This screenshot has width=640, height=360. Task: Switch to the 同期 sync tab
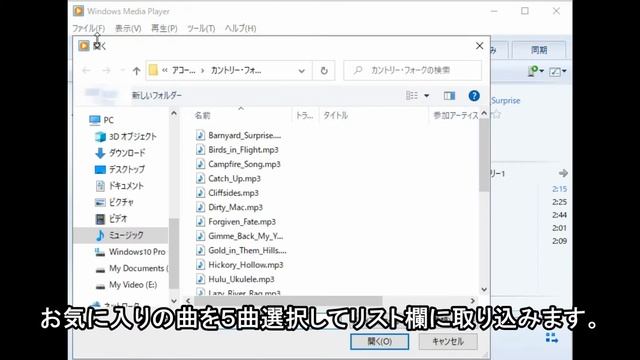click(x=539, y=50)
